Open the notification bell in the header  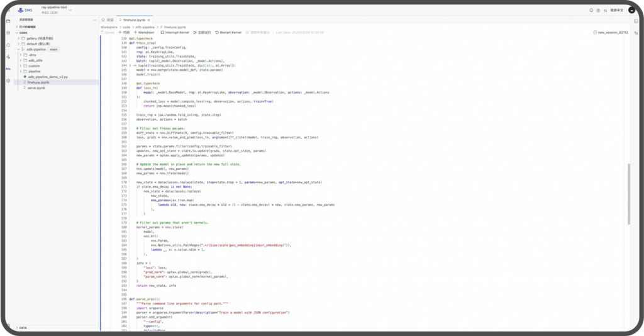pyautogui.click(x=591, y=11)
